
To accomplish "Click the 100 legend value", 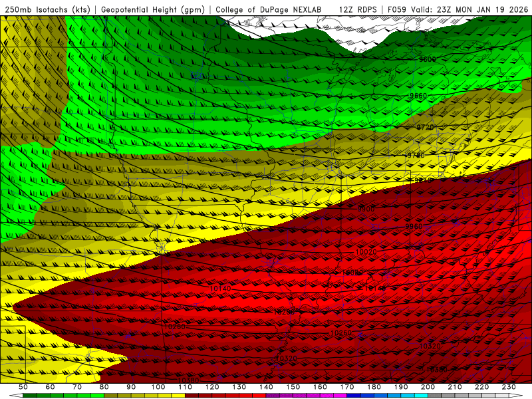I will pyautogui.click(x=158, y=387).
